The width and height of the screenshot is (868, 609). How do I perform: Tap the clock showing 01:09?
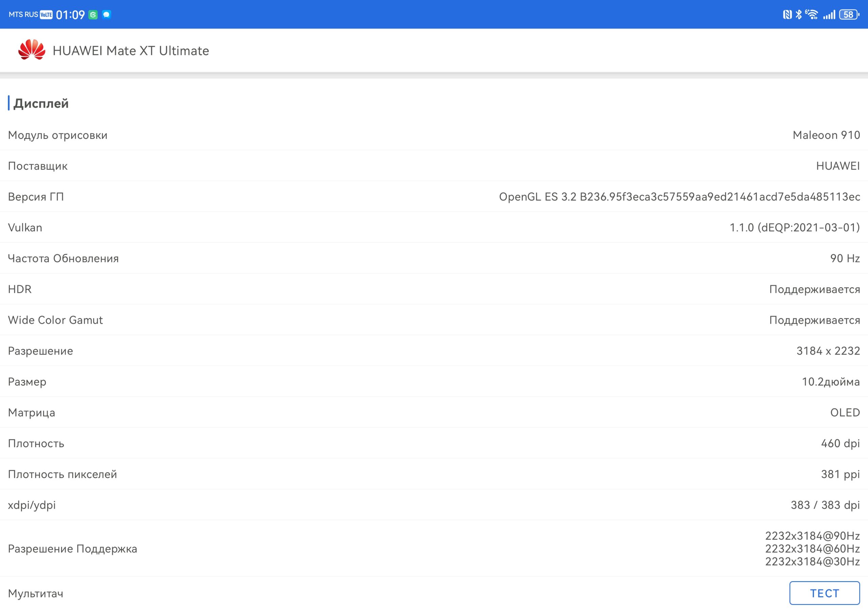coord(70,15)
